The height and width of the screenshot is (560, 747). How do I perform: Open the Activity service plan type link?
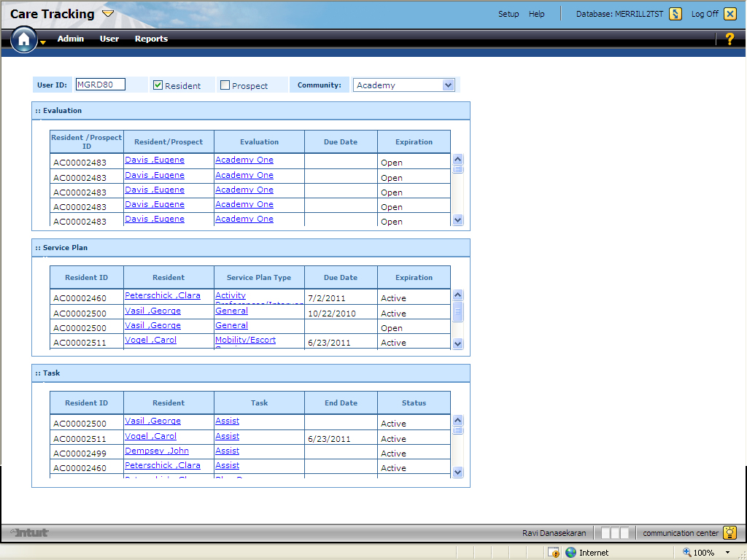click(231, 296)
